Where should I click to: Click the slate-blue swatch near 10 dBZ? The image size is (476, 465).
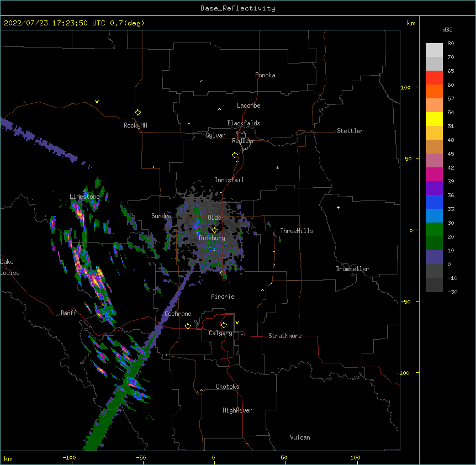434,257
